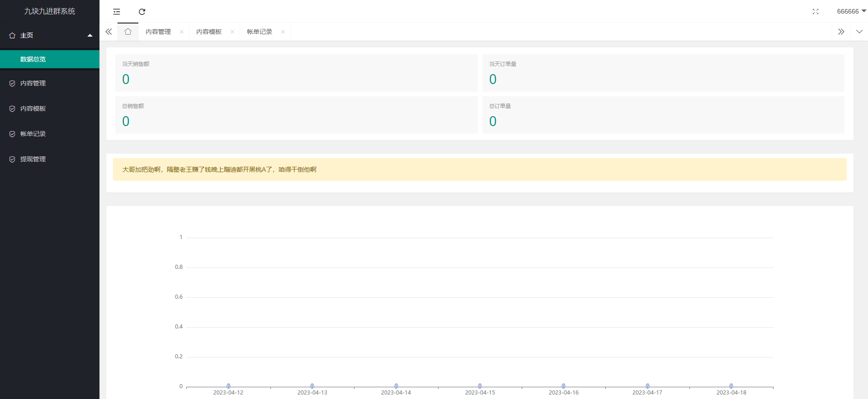Switch to the 内容管理 tab
Viewport: 868px width, 399px height.
(158, 32)
